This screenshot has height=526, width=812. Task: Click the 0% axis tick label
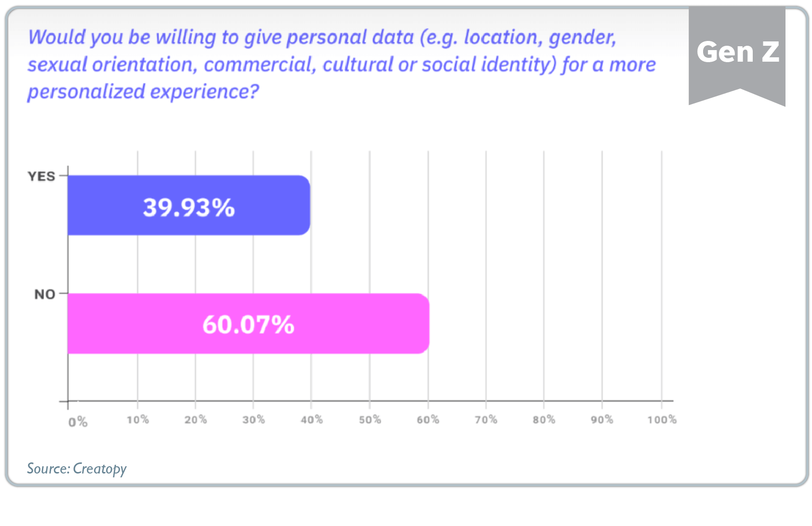coord(78,422)
